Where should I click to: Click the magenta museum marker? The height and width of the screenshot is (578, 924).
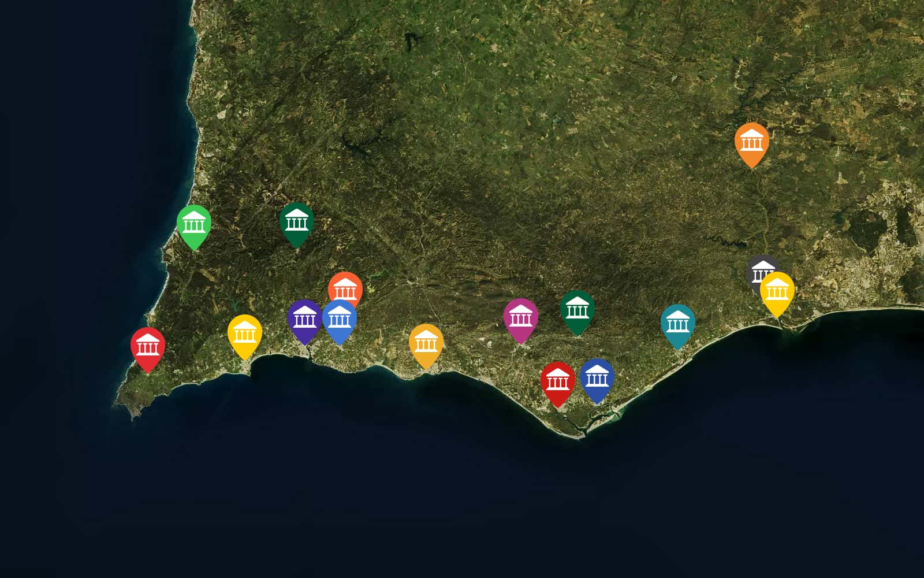pos(520,317)
